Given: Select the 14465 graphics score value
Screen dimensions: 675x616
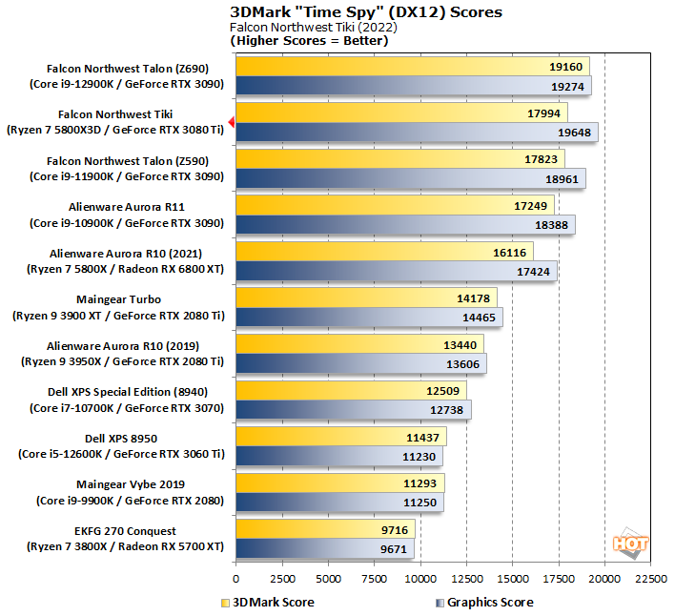Looking at the screenshot, I should pyautogui.click(x=480, y=318).
